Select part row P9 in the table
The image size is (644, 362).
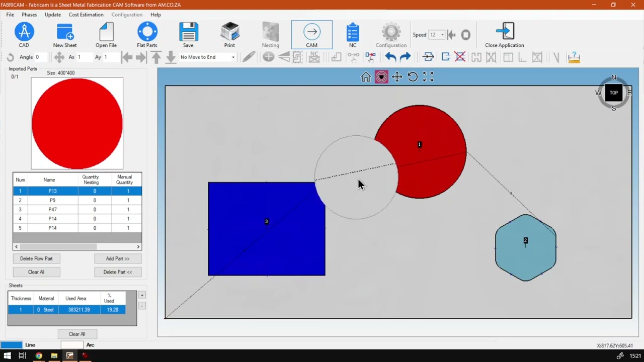coord(77,200)
